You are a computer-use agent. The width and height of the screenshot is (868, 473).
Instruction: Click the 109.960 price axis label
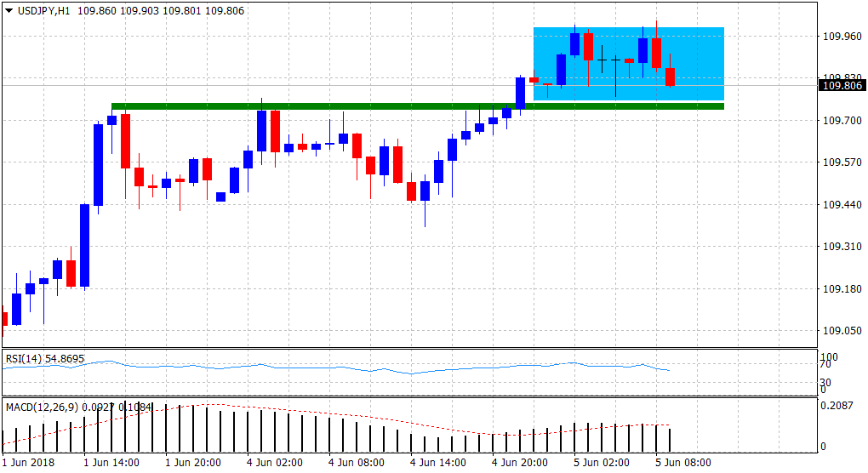tap(839, 37)
